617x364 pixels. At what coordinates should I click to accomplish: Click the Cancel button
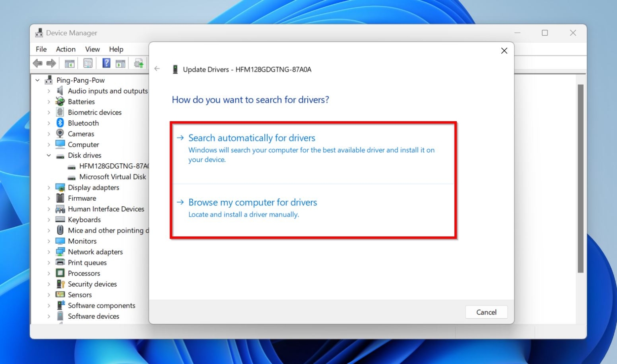click(486, 312)
